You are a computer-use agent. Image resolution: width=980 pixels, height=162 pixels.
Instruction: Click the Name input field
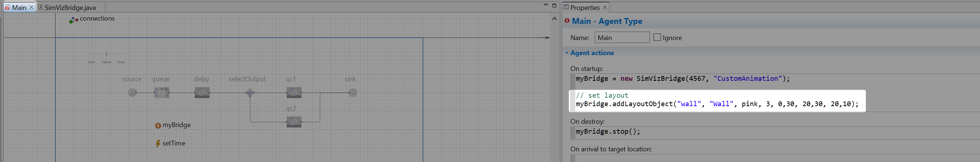622,37
